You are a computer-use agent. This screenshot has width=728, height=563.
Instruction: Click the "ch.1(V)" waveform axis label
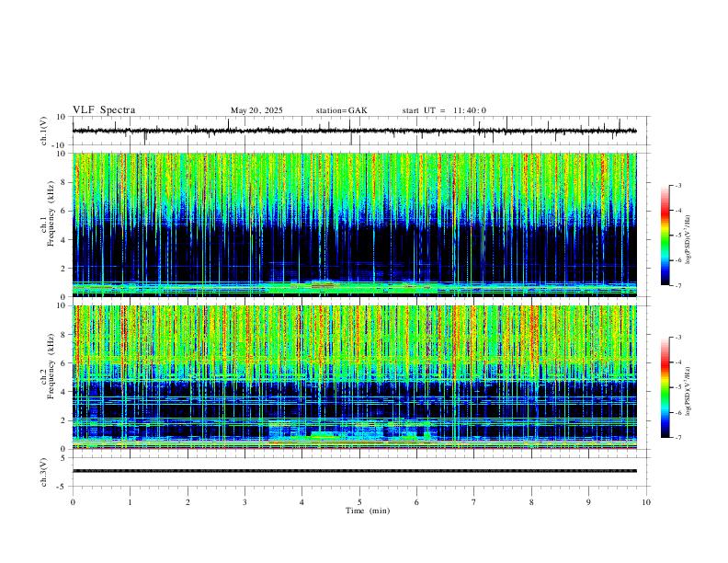[x=44, y=131]
